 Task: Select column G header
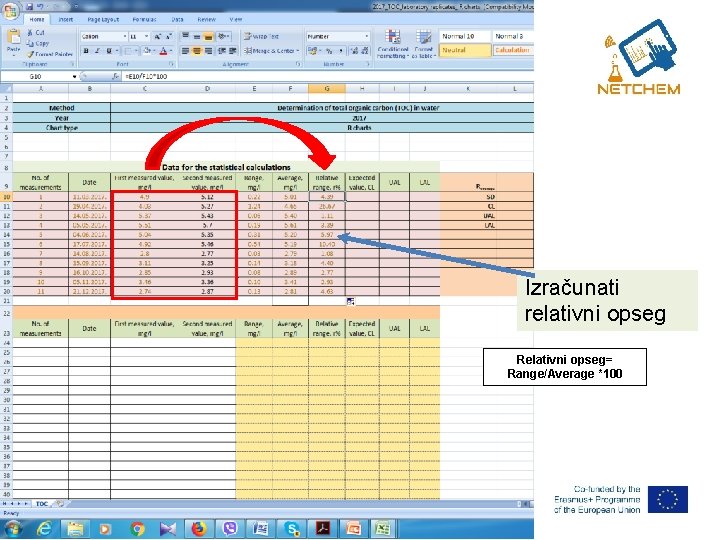click(326, 89)
